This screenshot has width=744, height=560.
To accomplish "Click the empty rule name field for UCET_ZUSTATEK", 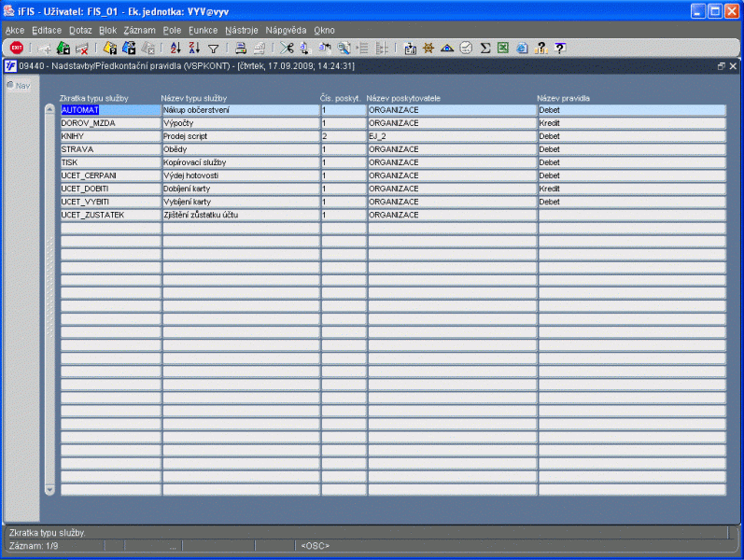I will 632,215.
